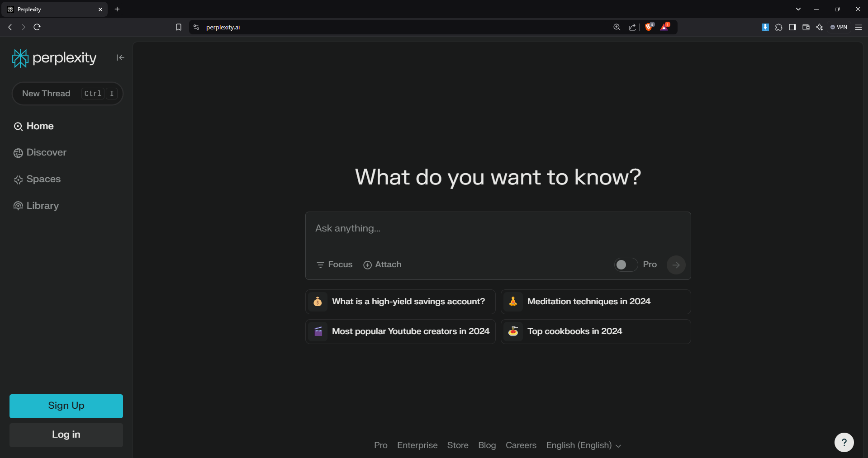Submit the query with the arrow button
Viewport: 868px width, 458px height.
[676, 265]
